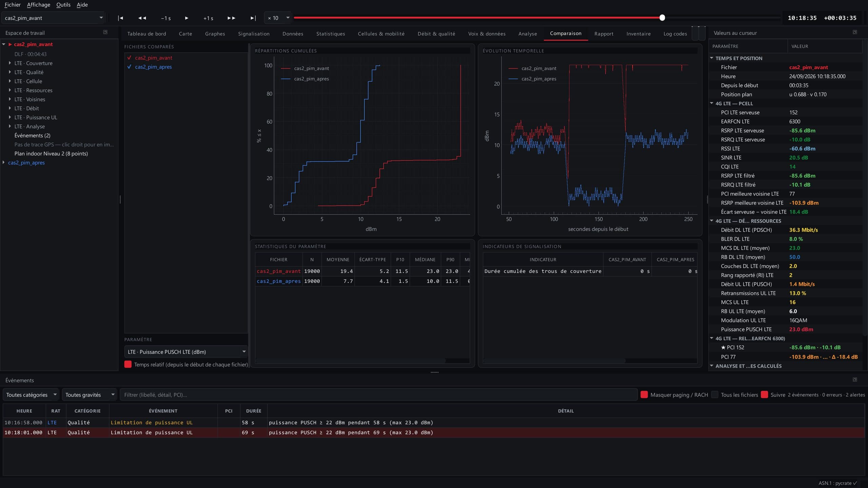
Task: Open the Outils menu
Action: tap(63, 5)
